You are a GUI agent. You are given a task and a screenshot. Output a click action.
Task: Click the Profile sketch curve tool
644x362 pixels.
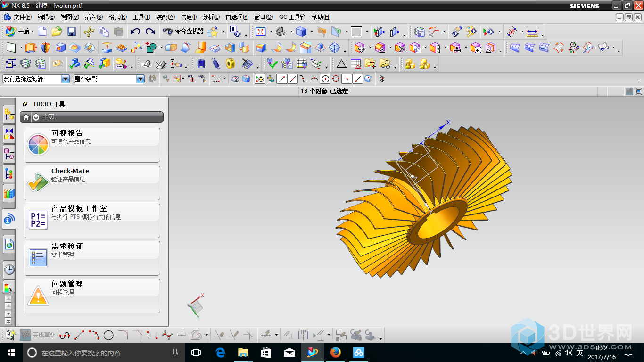(65, 335)
